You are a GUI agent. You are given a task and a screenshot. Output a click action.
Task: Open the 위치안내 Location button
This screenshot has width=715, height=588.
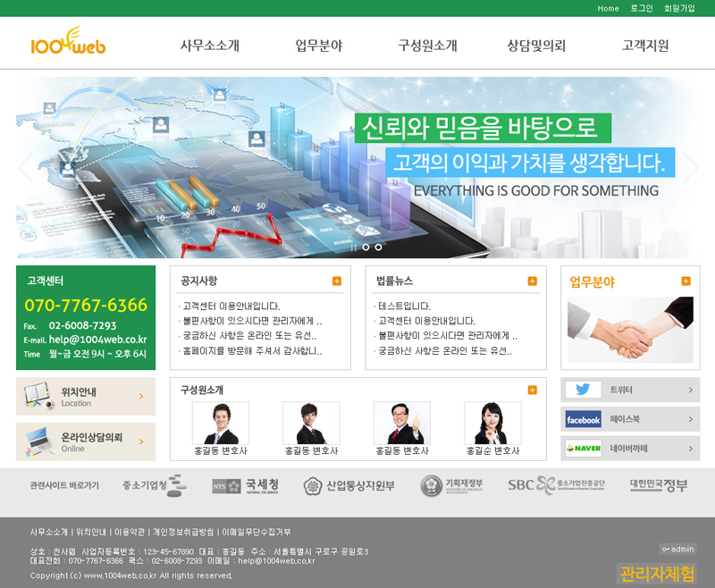coord(86,396)
